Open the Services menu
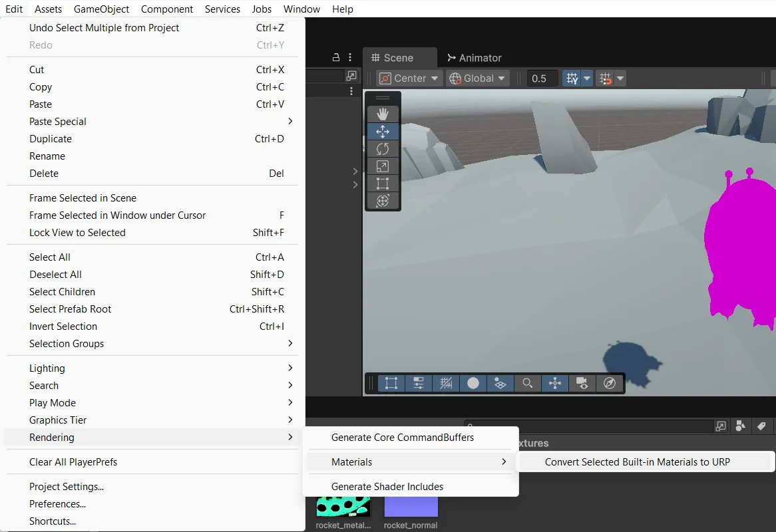 coord(222,9)
